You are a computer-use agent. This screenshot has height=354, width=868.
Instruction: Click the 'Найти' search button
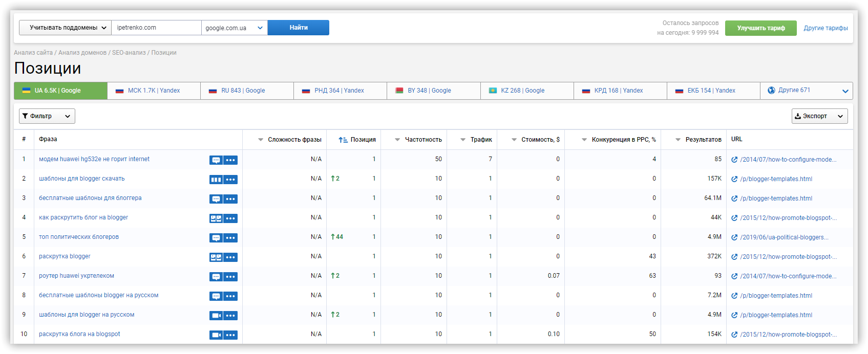[x=299, y=28]
